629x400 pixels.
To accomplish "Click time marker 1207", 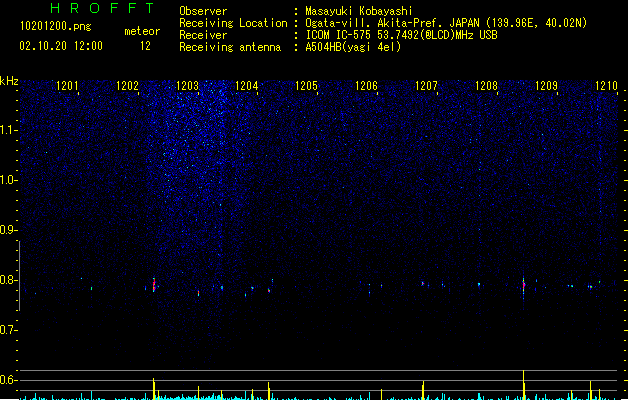I will (426, 86).
